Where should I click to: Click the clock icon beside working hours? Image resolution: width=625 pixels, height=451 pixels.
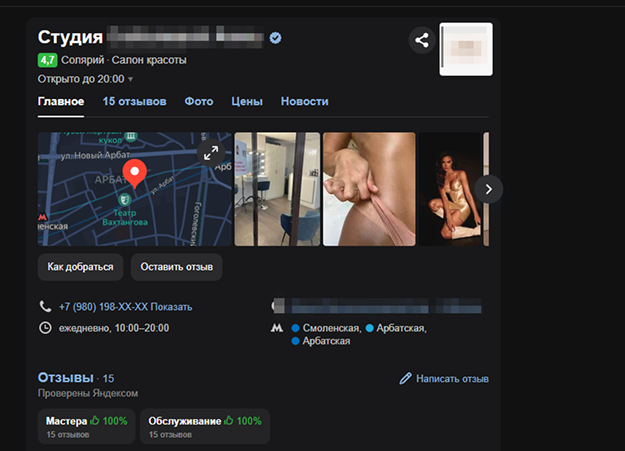click(45, 328)
